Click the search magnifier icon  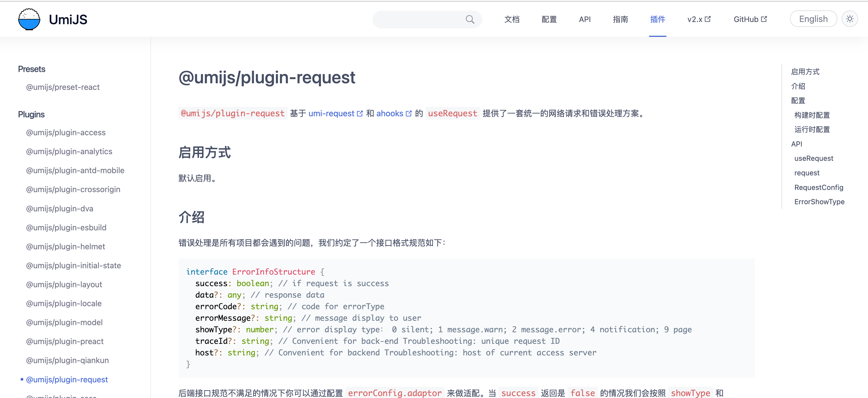[469, 19]
